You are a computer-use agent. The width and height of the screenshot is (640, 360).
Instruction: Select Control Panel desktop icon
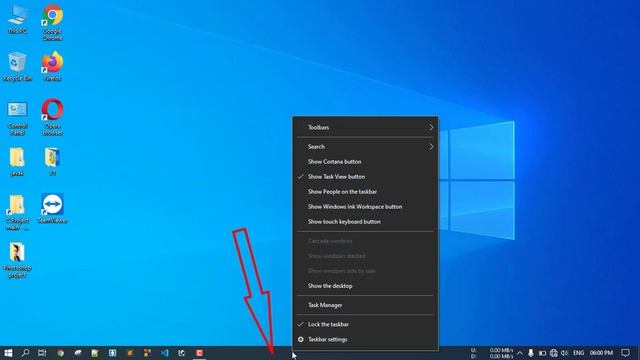coord(18,118)
